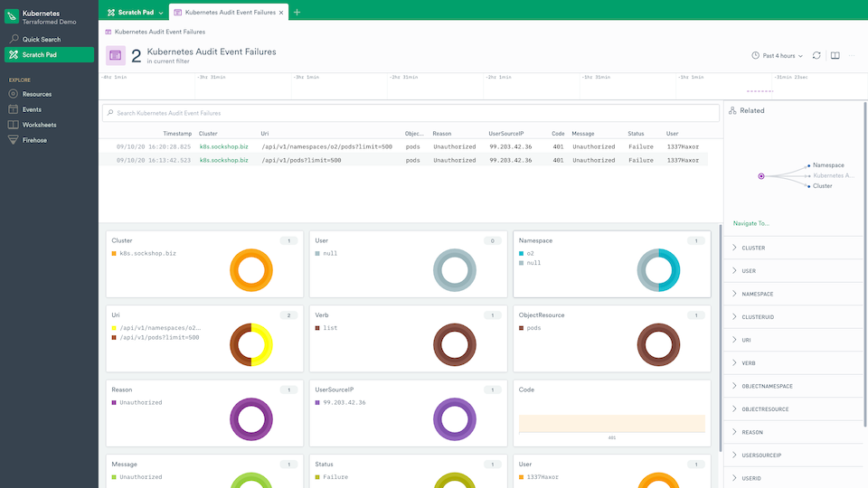Select pods legend in ObjectResource card

(x=530, y=328)
